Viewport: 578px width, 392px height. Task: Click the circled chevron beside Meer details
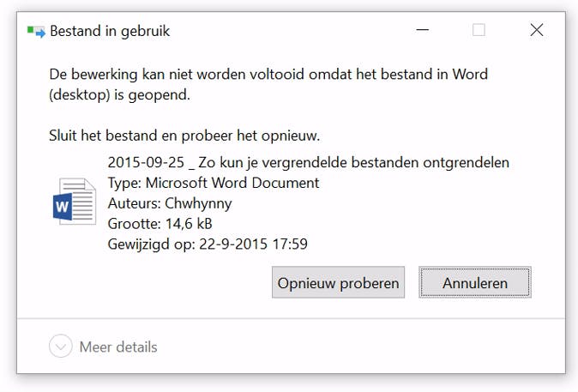[x=60, y=347]
